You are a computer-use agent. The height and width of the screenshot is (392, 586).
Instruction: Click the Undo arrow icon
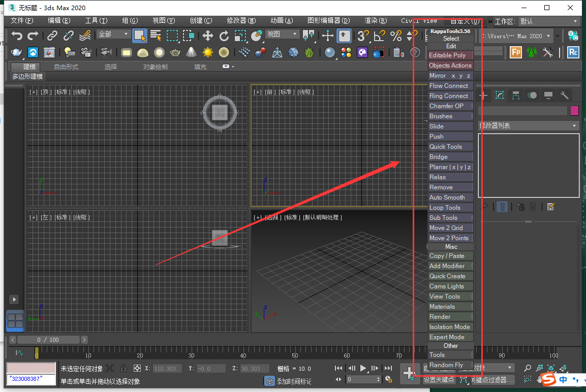[x=16, y=36]
